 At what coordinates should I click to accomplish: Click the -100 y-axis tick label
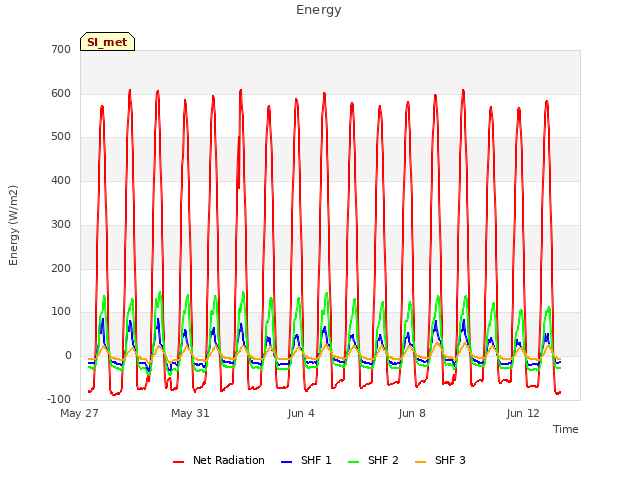coord(59,399)
